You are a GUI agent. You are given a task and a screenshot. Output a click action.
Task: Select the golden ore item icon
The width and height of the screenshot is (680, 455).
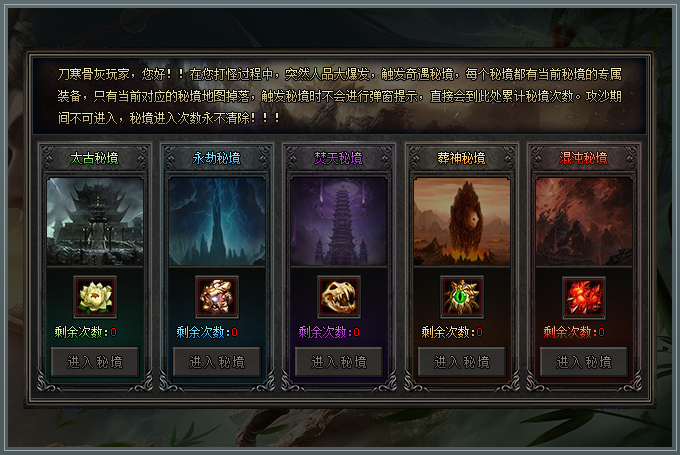point(217,297)
